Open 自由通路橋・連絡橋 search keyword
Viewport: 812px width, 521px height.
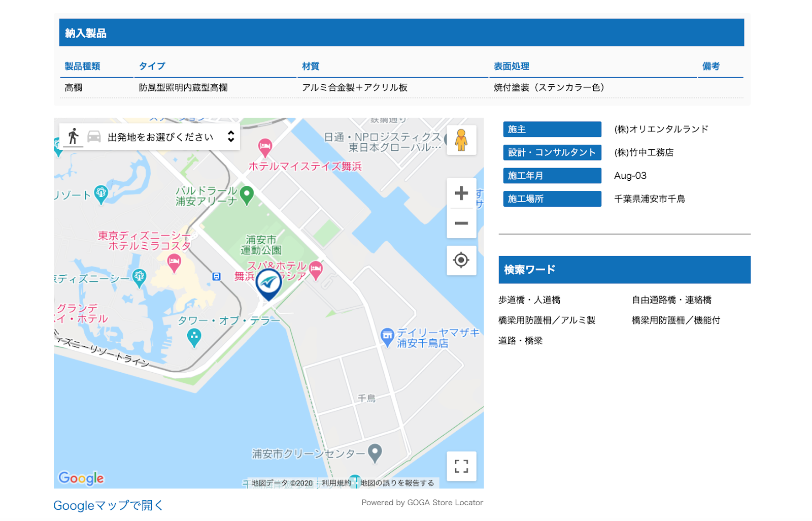(x=671, y=300)
